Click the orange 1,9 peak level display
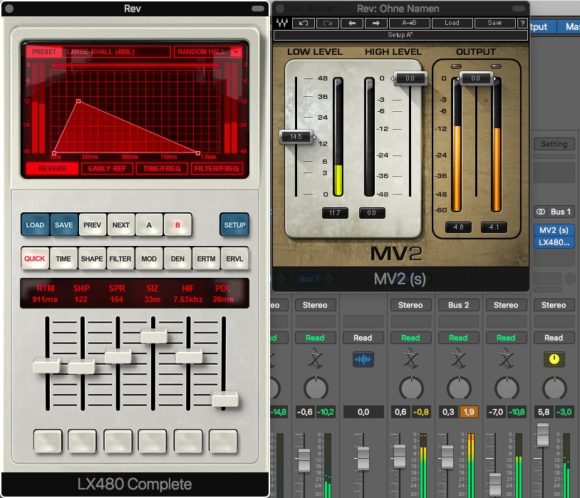580x498 pixels. [x=469, y=412]
